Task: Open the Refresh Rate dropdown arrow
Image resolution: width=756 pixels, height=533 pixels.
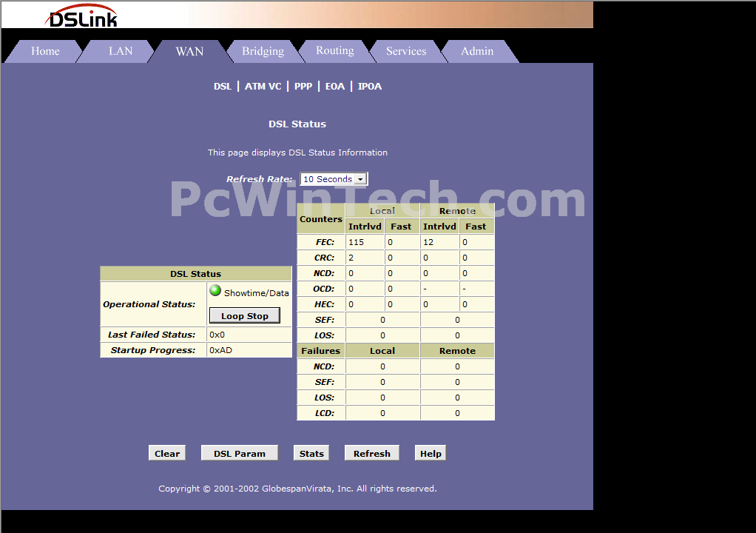Action: tap(360, 179)
